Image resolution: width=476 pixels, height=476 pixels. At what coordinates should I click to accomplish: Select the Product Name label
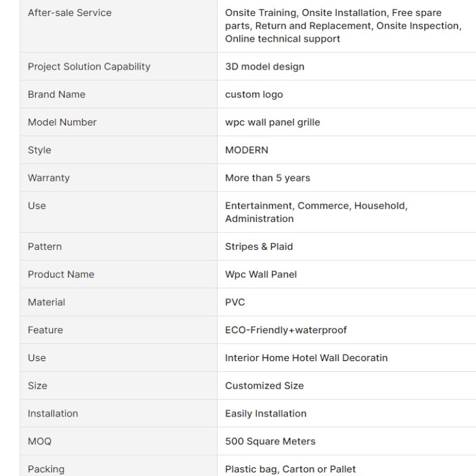click(61, 274)
